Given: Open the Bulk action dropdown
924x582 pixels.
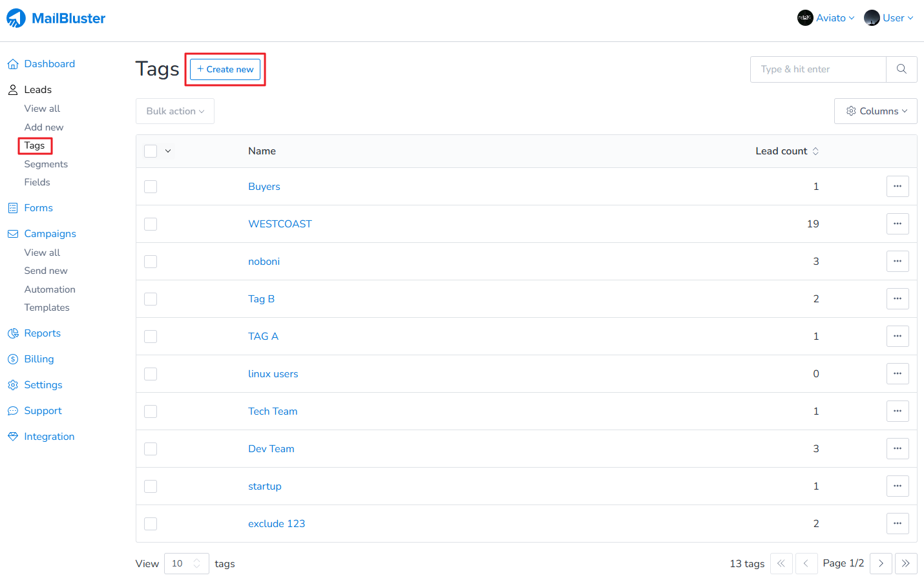Looking at the screenshot, I should 175,111.
